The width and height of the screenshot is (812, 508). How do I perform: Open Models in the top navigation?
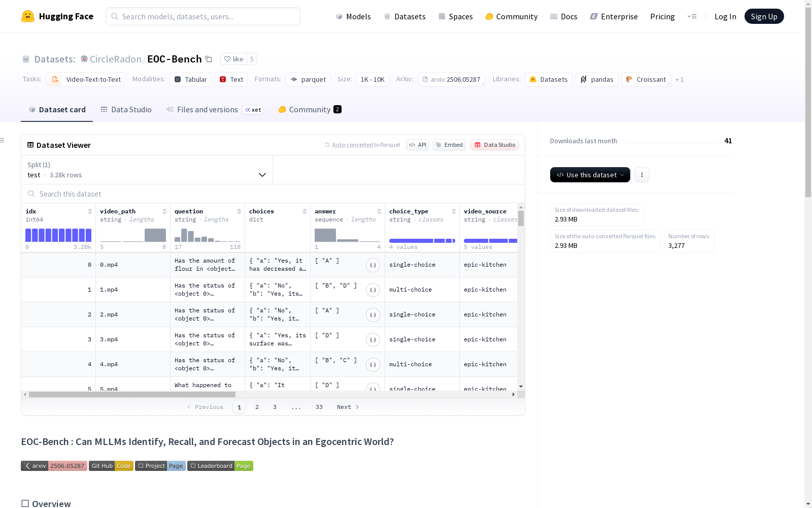pos(353,16)
